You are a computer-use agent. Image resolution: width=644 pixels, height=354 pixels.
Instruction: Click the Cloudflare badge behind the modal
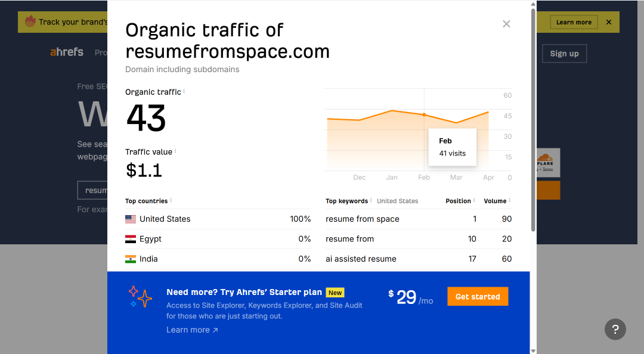pyautogui.click(x=549, y=163)
